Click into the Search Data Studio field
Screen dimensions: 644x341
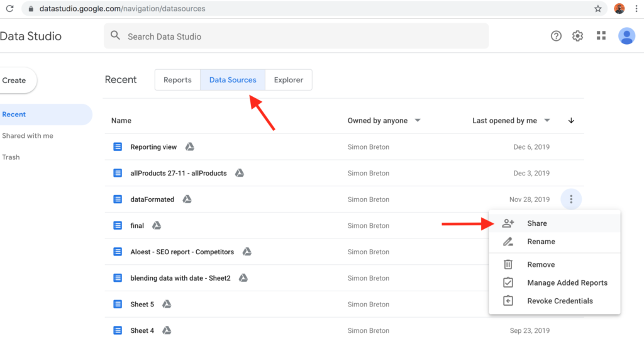[x=296, y=36]
